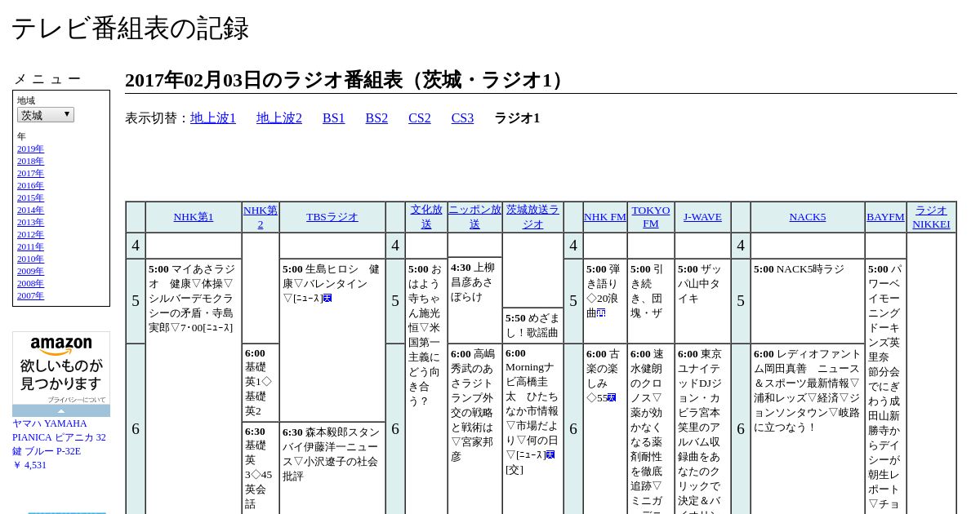Open the 2008年 archive link
This screenshot has height=514, width=980.
click(30, 283)
